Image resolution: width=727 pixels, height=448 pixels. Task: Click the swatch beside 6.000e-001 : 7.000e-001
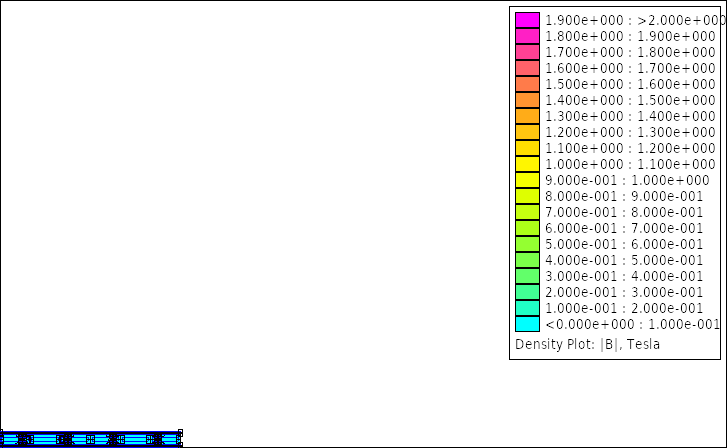point(527,228)
